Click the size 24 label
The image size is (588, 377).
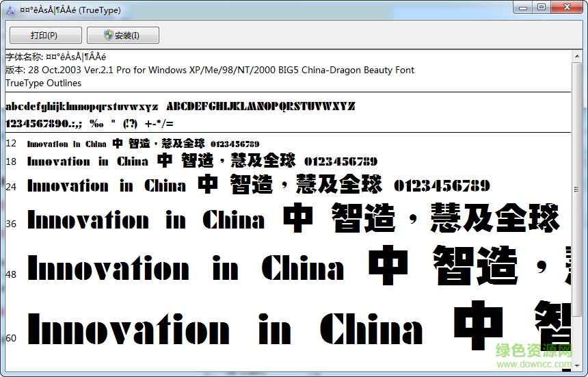click(11, 186)
